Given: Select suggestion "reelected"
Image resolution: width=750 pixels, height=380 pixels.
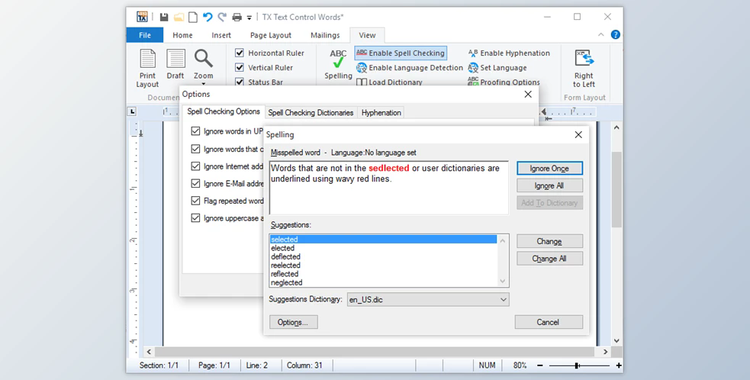Looking at the screenshot, I should point(384,265).
